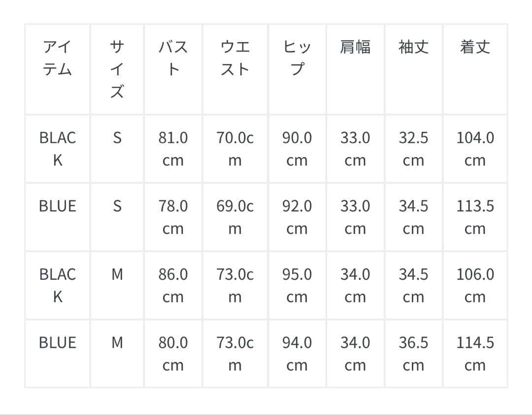Click the 92.0 cm hip value
Image resolution: width=532 pixels, height=415 pixels.
point(297,217)
